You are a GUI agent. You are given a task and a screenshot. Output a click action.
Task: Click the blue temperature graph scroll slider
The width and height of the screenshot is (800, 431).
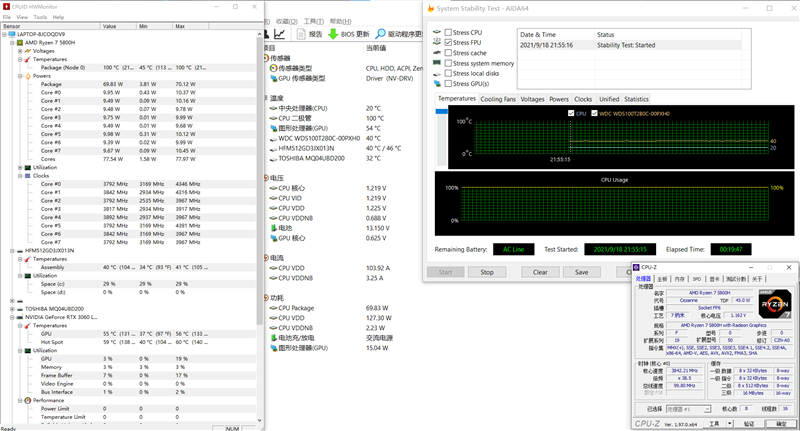[441, 111]
